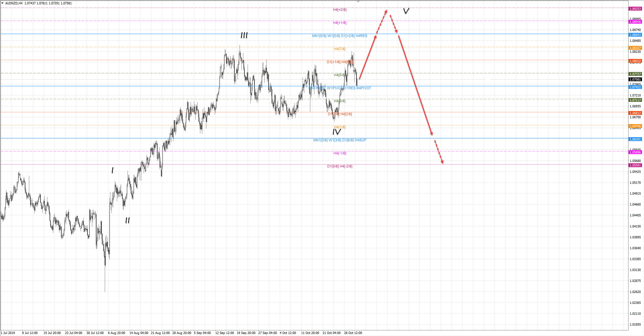Click the magenta 1.09253 price tag
This screenshot has width=644, height=336.
click(635, 9)
